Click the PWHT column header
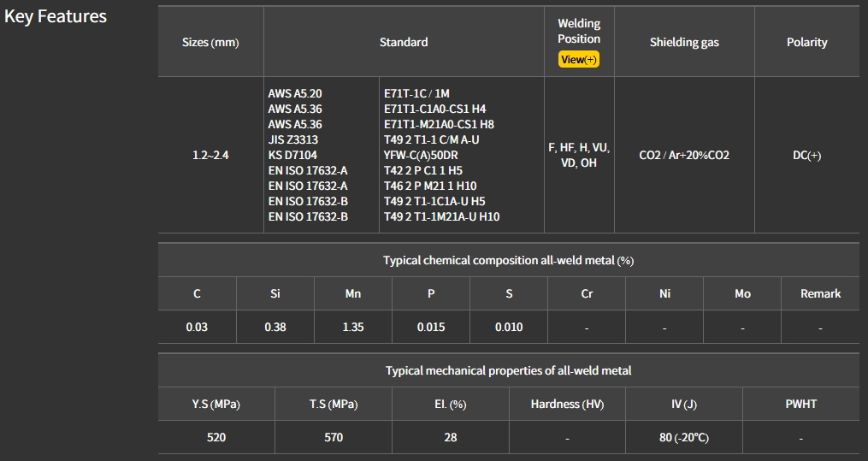868x461 pixels. (x=800, y=404)
